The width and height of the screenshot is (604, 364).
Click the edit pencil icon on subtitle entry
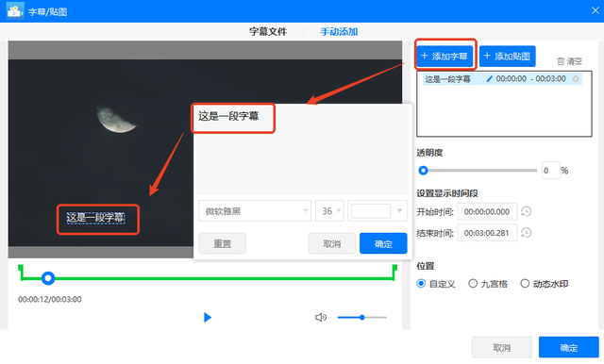[489, 79]
